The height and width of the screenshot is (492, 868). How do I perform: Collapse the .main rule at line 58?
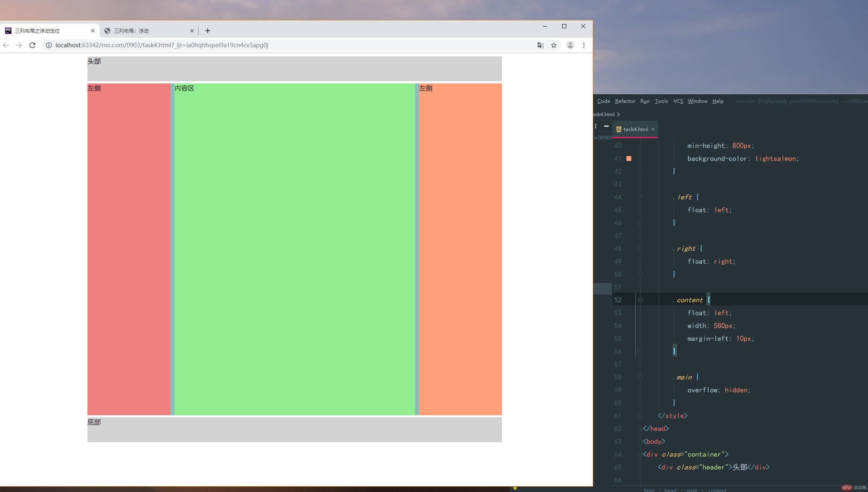click(640, 377)
